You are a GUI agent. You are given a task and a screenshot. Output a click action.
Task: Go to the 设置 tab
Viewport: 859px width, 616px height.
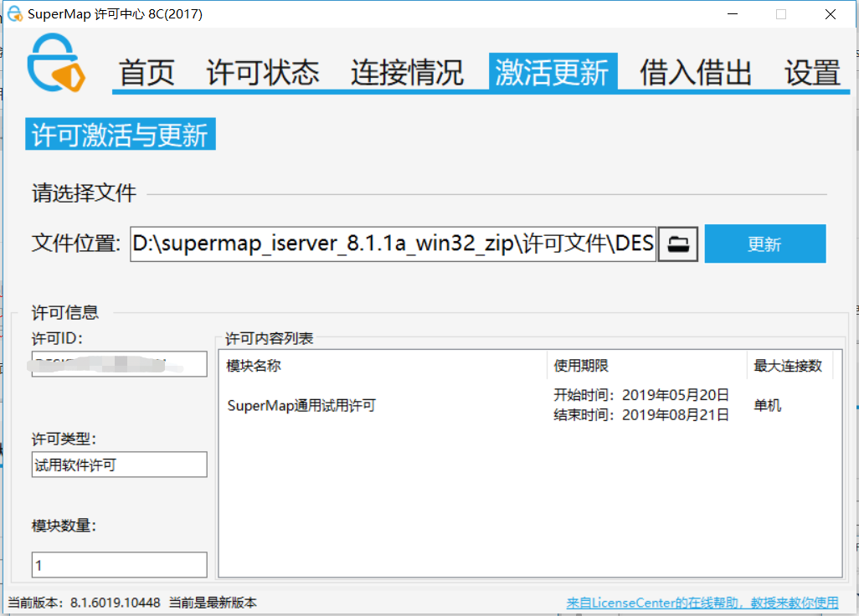[x=811, y=74]
